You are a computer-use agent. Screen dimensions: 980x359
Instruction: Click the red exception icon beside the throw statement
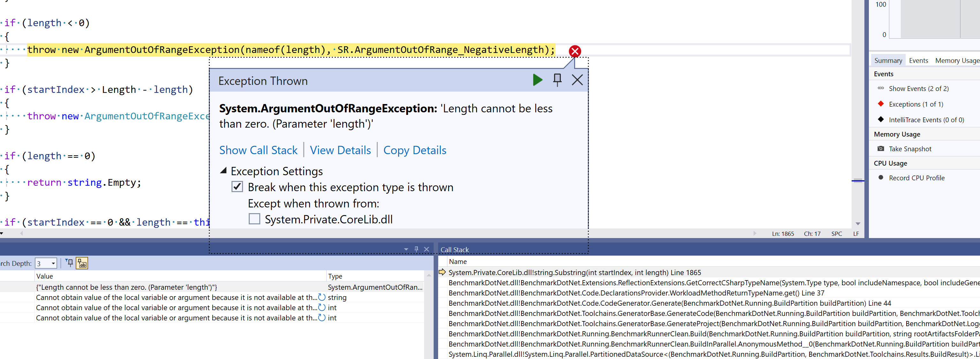(x=574, y=51)
